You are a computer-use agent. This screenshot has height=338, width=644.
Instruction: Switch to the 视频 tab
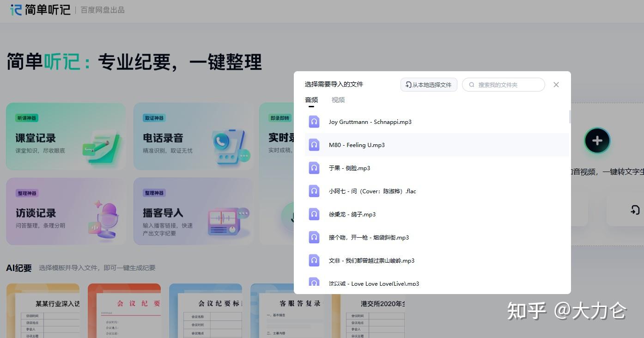coord(338,100)
